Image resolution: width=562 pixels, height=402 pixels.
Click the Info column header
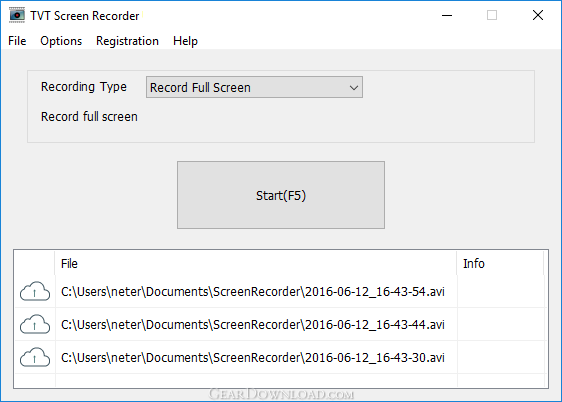click(500, 263)
